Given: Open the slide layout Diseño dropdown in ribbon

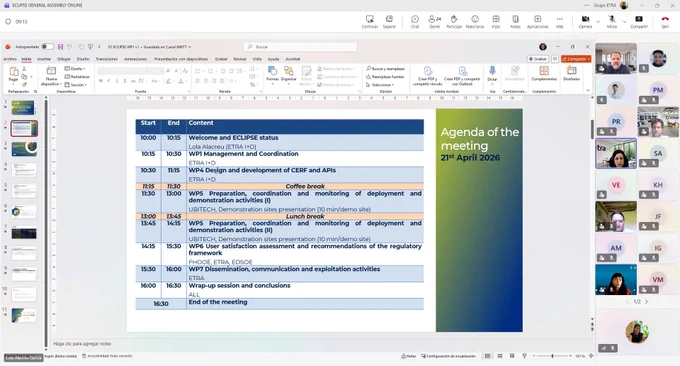Looking at the screenshot, I should [x=75, y=69].
